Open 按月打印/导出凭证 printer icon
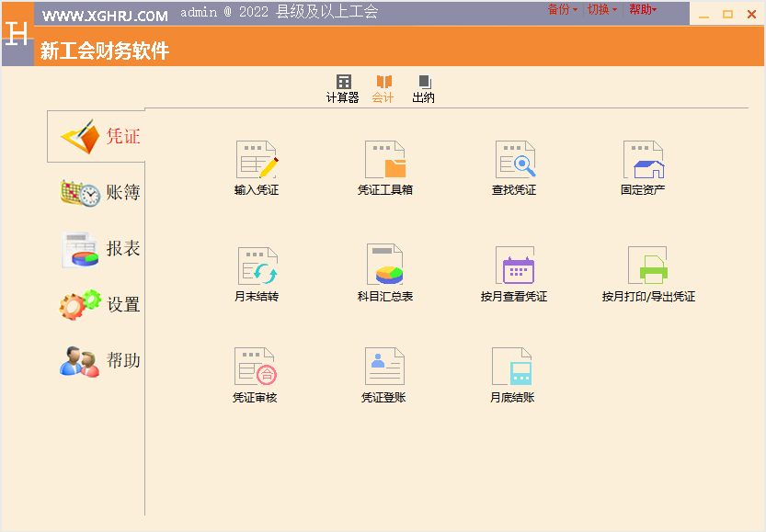This screenshot has height=532, width=766. (x=648, y=267)
